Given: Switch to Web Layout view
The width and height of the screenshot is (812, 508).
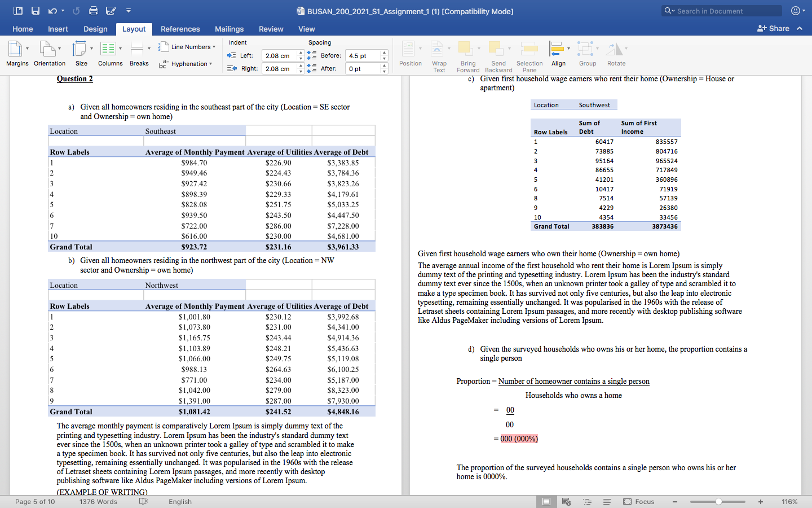Looking at the screenshot, I should click(x=567, y=502).
